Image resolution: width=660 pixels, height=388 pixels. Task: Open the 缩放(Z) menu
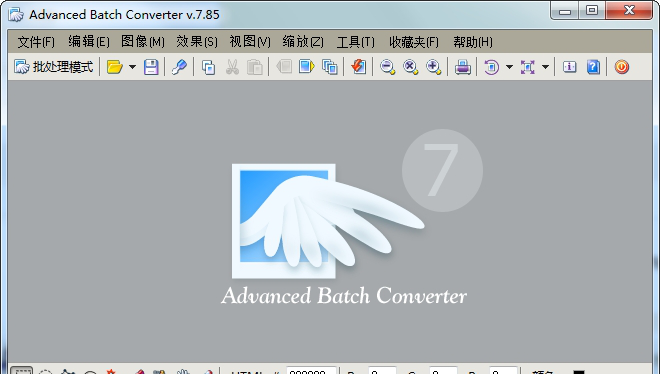coord(303,42)
